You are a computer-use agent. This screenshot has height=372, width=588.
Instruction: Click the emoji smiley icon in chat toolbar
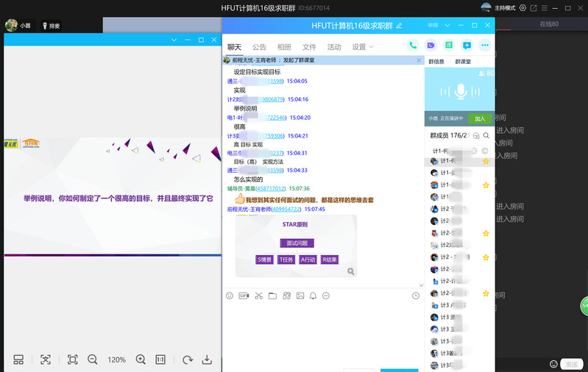point(230,296)
